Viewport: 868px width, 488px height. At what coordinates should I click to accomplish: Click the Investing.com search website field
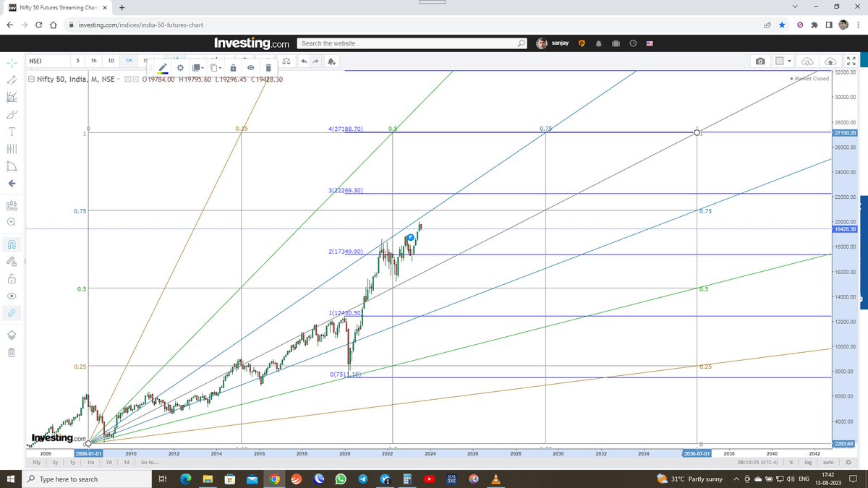click(x=412, y=43)
